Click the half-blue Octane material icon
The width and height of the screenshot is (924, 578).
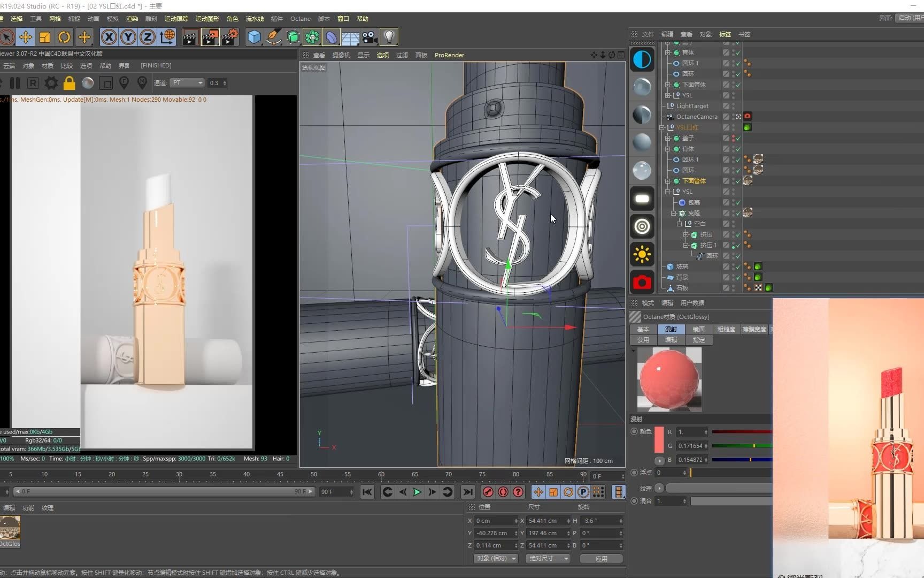(642, 59)
